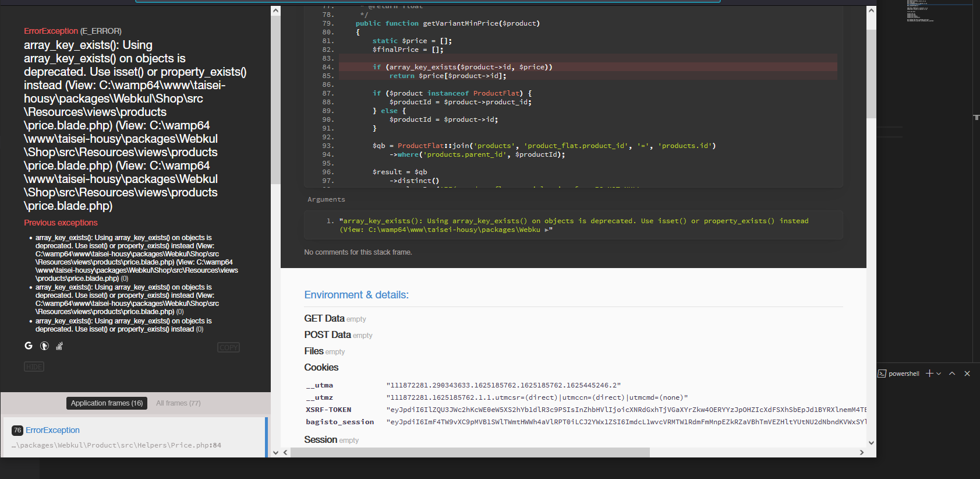Click highlighted code line 84 array_key_exists
The height and width of the screenshot is (479, 980).
(588, 67)
